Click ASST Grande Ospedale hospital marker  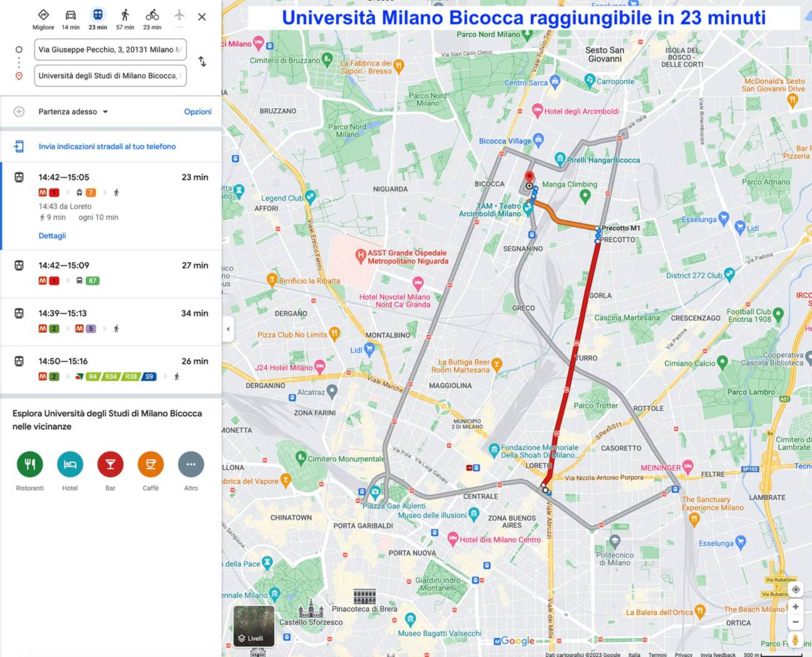click(361, 255)
